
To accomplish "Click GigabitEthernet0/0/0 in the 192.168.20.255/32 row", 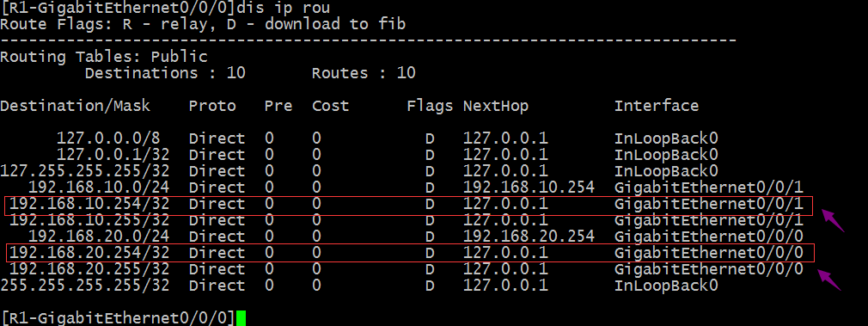I will pyautogui.click(x=708, y=269).
